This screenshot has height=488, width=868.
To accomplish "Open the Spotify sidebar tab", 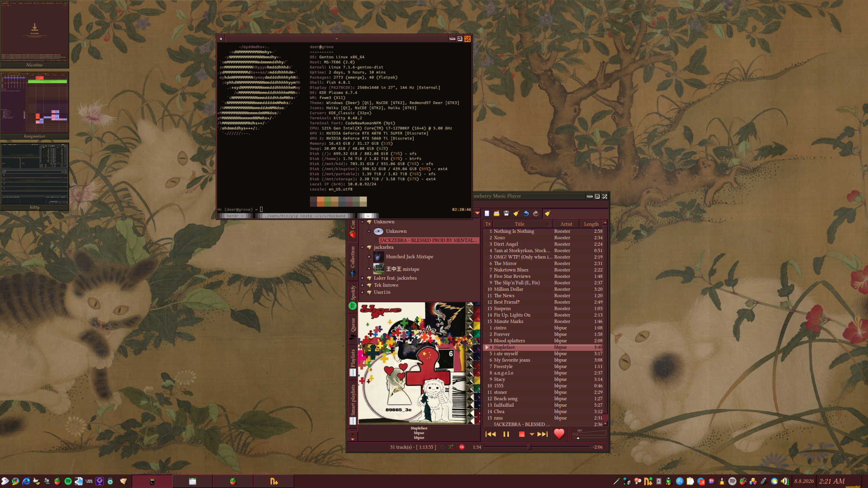I will tap(353, 297).
